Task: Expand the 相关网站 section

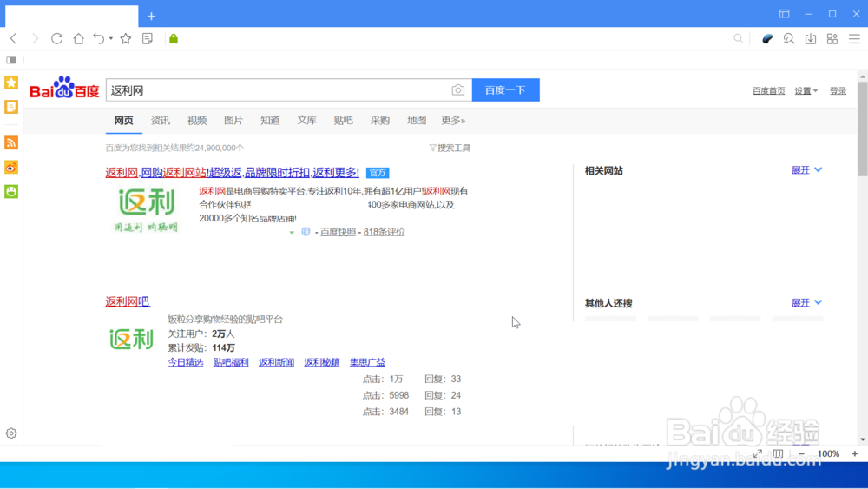Action: coord(806,170)
